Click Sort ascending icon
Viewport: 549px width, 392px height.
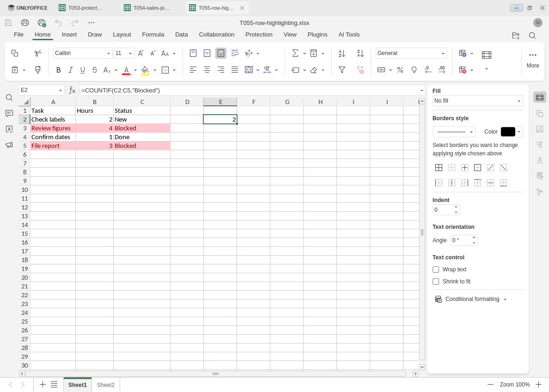coord(342,53)
